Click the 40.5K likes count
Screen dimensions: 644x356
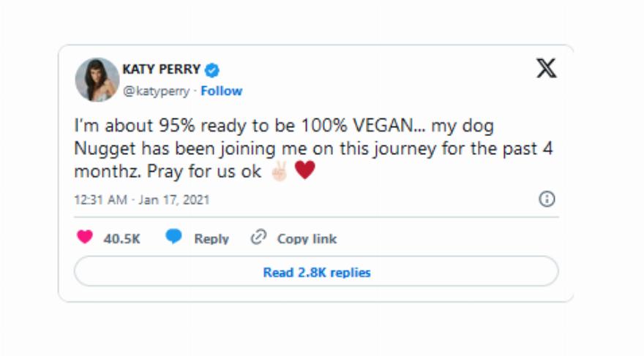(x=121, y=239)
